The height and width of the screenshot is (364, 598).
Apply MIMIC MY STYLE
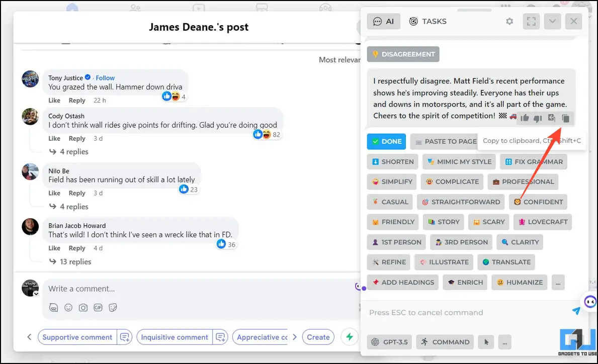coord(459,161)
